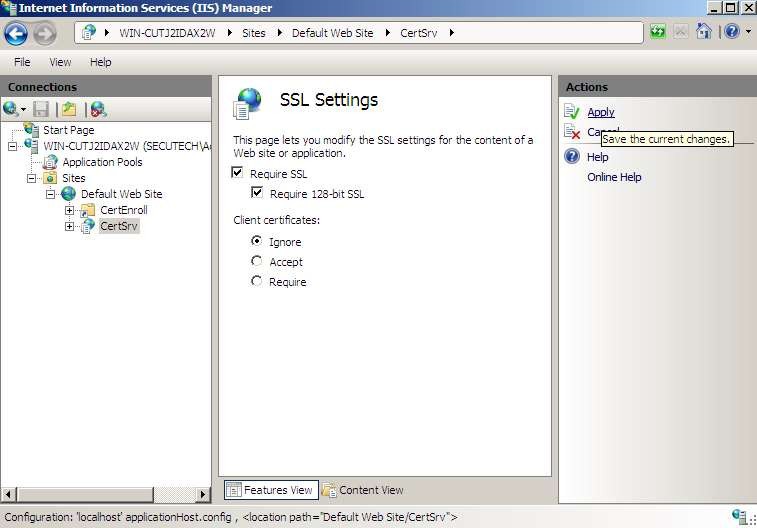757x528 pixels.
Task: Open the Help menu
Action: click(100, 62)
